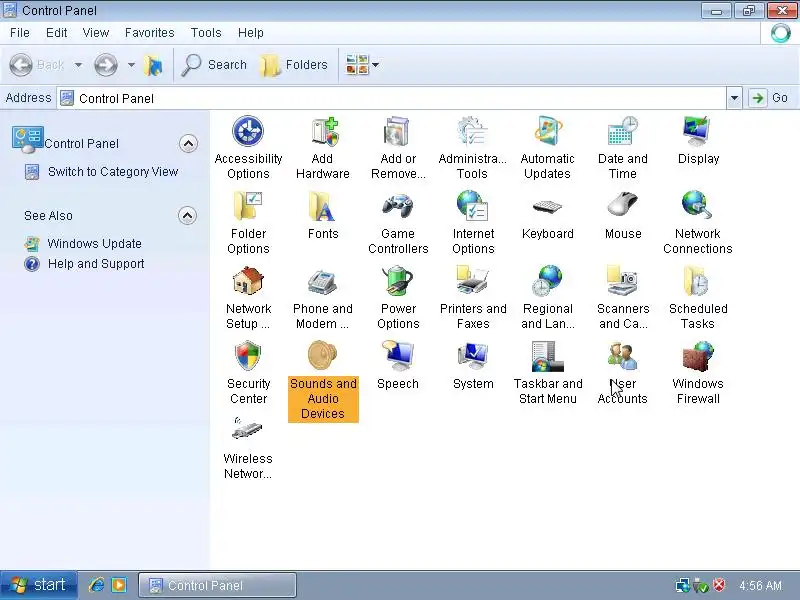Viewport: 800px width, 600px height.
Task: Open the Tools menu
Action: (x=206, y=33)
